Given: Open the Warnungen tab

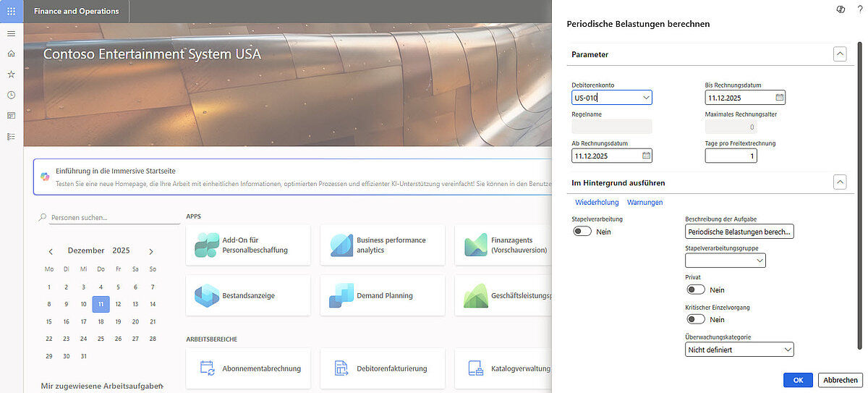Looking at the screenshot, I should [644, 202].
